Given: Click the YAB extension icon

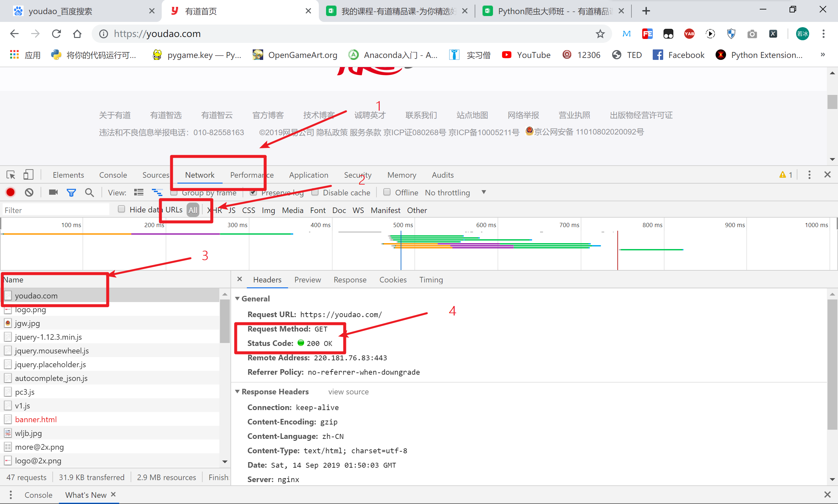Looking at the screenshot, I should point(689,34).
